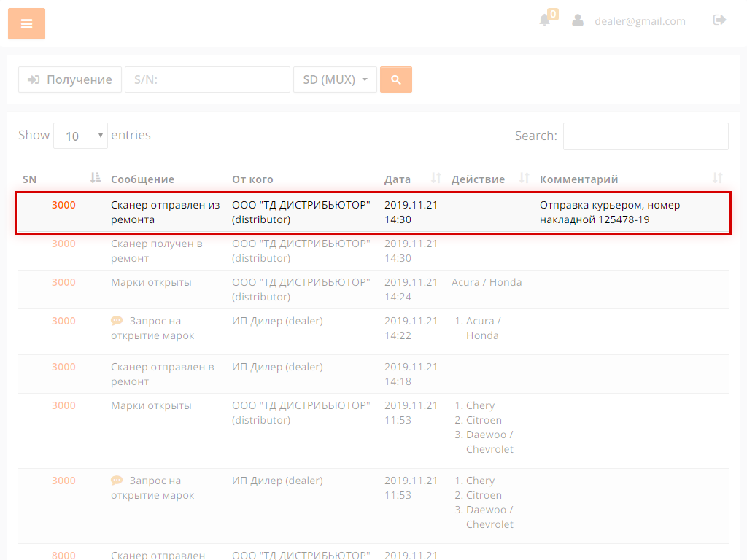This screenshot has width=747, height=560.
Task: Click chat bubble icon at 11:53 request
Action: click(x=117, y=481)
